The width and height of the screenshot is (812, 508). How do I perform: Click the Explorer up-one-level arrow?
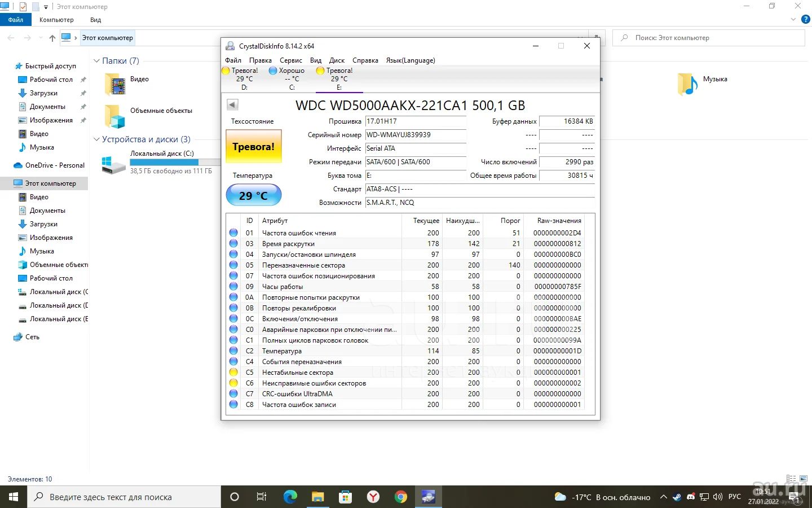[52, 38]
